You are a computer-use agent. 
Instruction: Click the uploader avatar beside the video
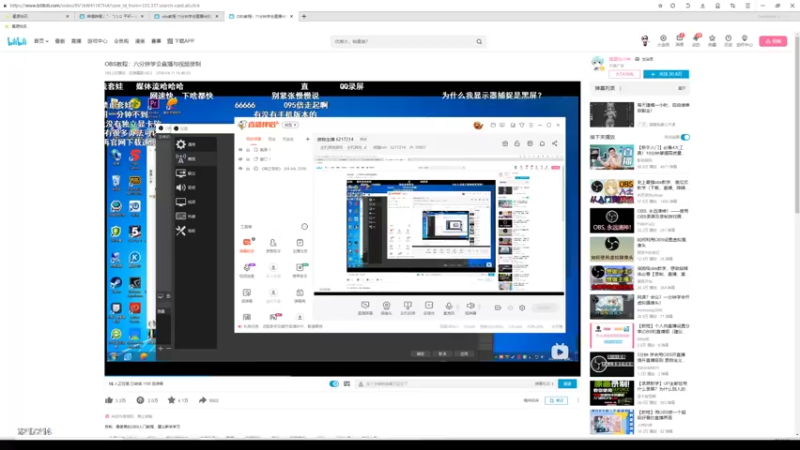click(x=598, y=63)
